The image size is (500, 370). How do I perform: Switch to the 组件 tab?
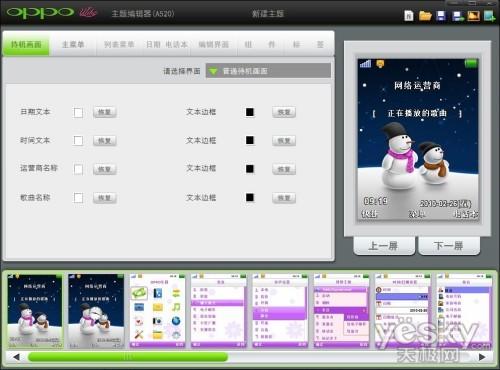260,45
